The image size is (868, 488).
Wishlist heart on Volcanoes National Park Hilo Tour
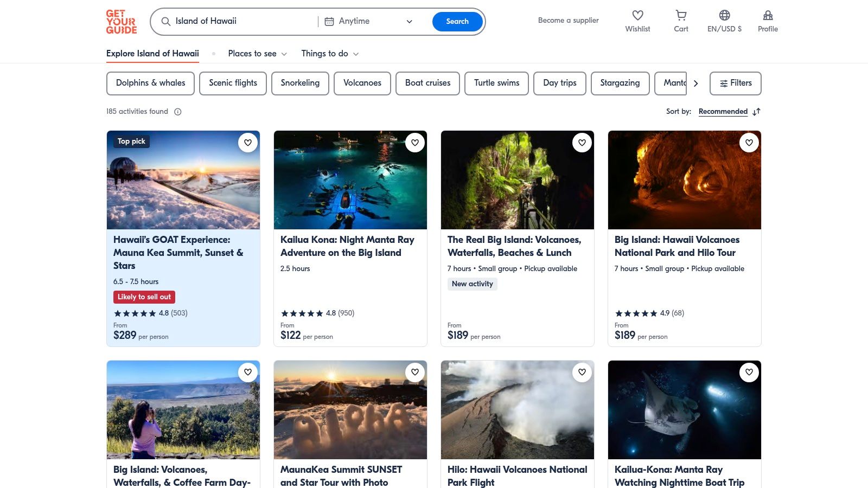tap(749, 143)
